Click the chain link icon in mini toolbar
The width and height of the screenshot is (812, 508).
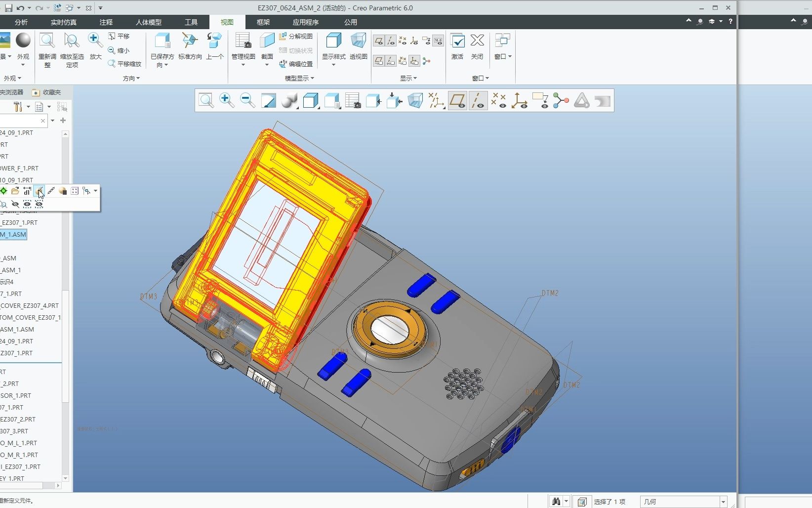(x=51, y=191)
